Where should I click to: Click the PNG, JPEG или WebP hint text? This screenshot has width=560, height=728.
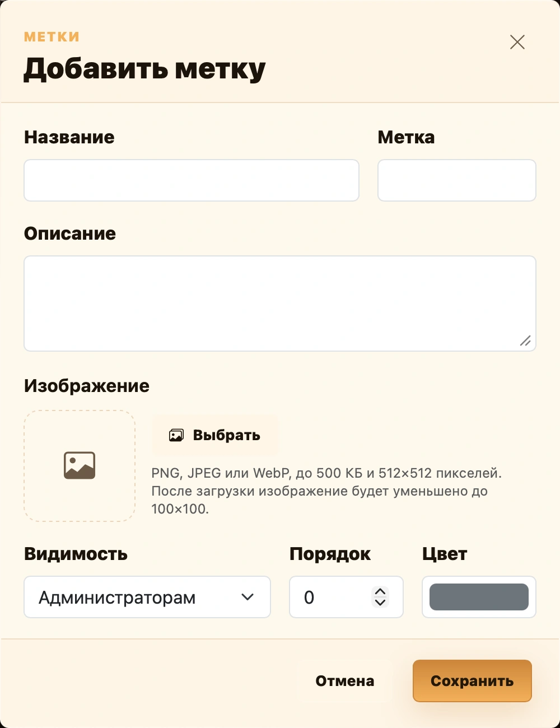tap(326, 491)
